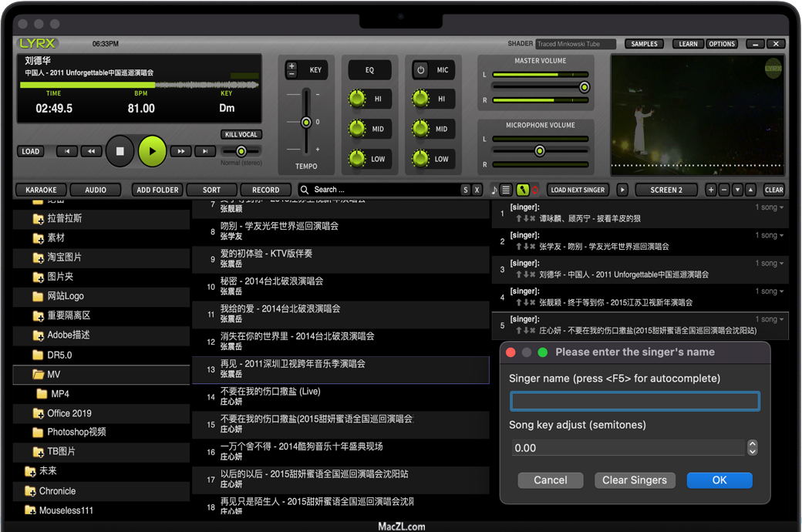Toggle the EQ button

(x=369, y=70)
